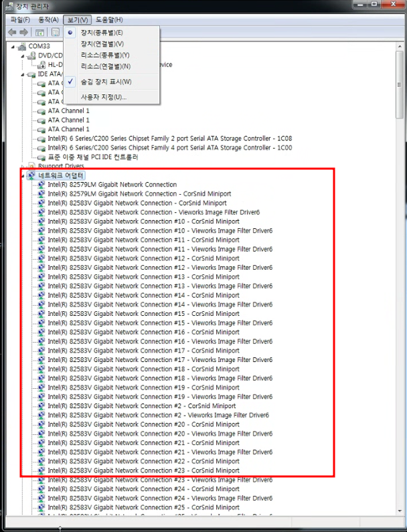The image size is (407, 532).
Task: Select 82583V #14 - CorSnid Miniport row
Action: click(143, 296)
